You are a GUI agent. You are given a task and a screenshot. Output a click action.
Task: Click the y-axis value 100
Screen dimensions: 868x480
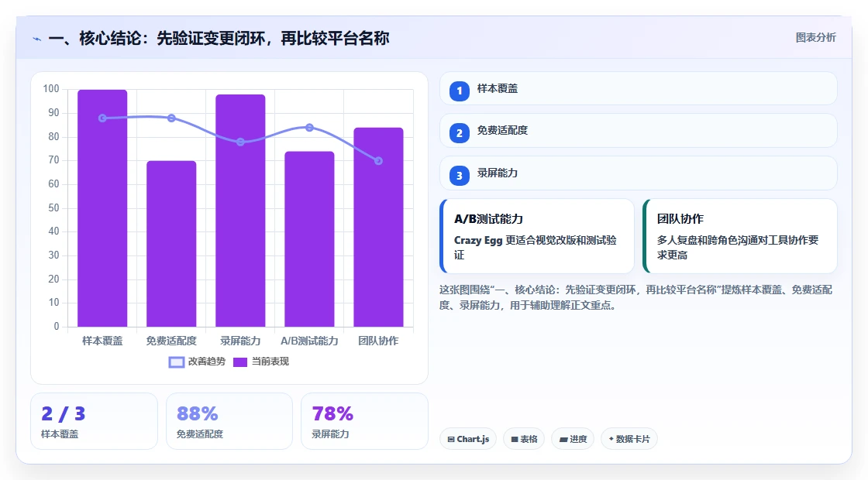point(51,88)
